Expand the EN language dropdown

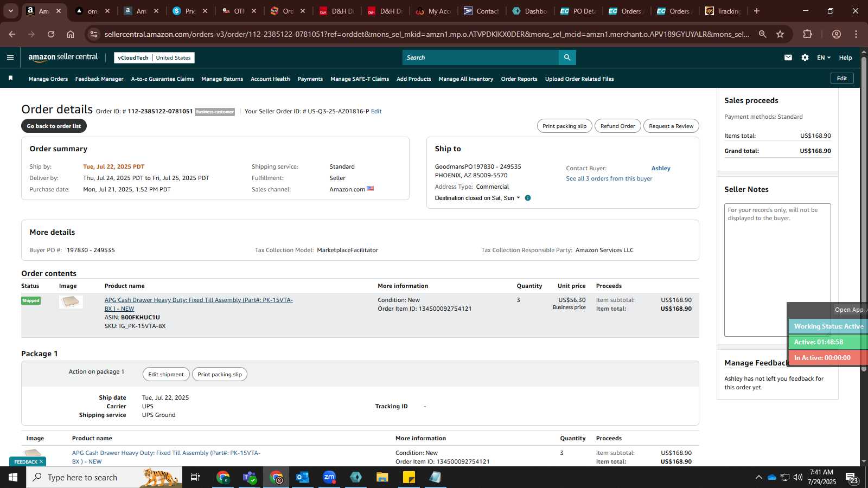[824, 57]
